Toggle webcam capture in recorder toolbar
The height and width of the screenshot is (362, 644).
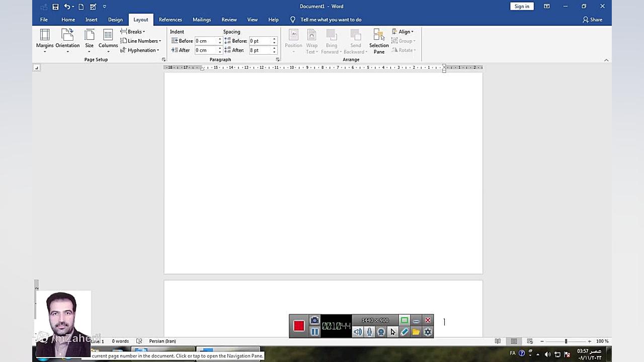point(381,332)
